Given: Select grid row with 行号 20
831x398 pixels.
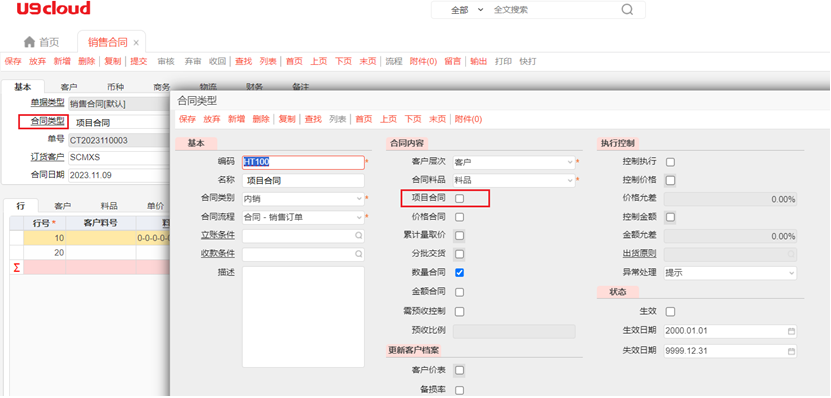Looking at the screenshot, I should click(x=90, y=253).
